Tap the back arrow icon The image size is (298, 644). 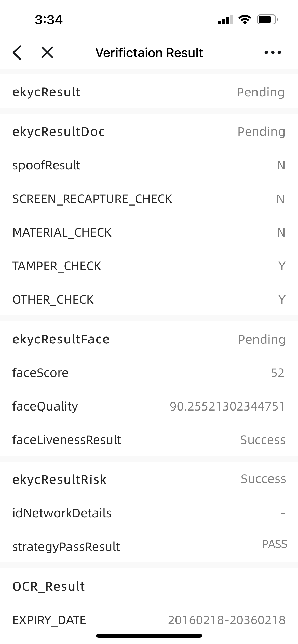[x=17, y=53]
